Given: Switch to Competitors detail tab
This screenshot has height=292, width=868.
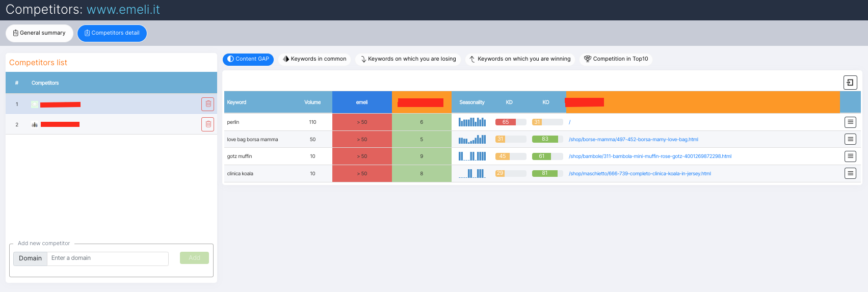Looking at the screenshot, I should click(112, 33).
